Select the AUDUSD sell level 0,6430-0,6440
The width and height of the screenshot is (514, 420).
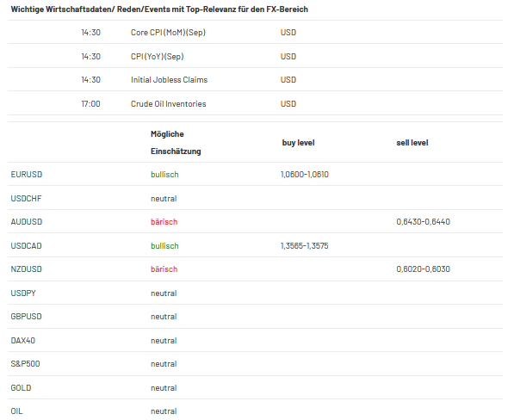(x=423, y=222)
